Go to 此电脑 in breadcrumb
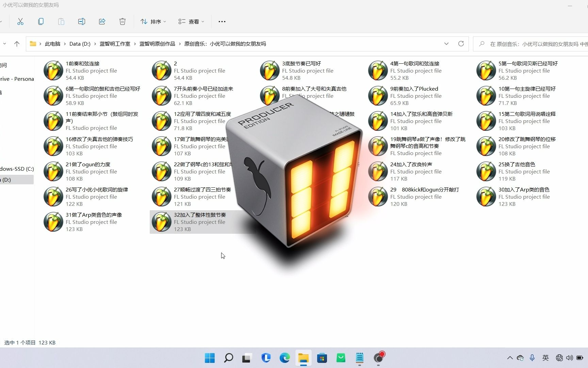Image resolution: width=588 pixels, height=368 pixels. (x=52, y=44)
